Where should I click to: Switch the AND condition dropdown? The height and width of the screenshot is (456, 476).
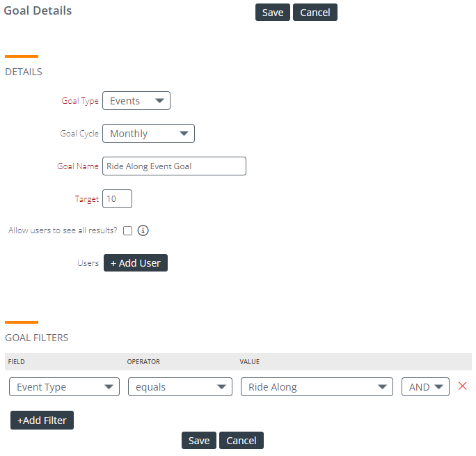tap(425, 387)
